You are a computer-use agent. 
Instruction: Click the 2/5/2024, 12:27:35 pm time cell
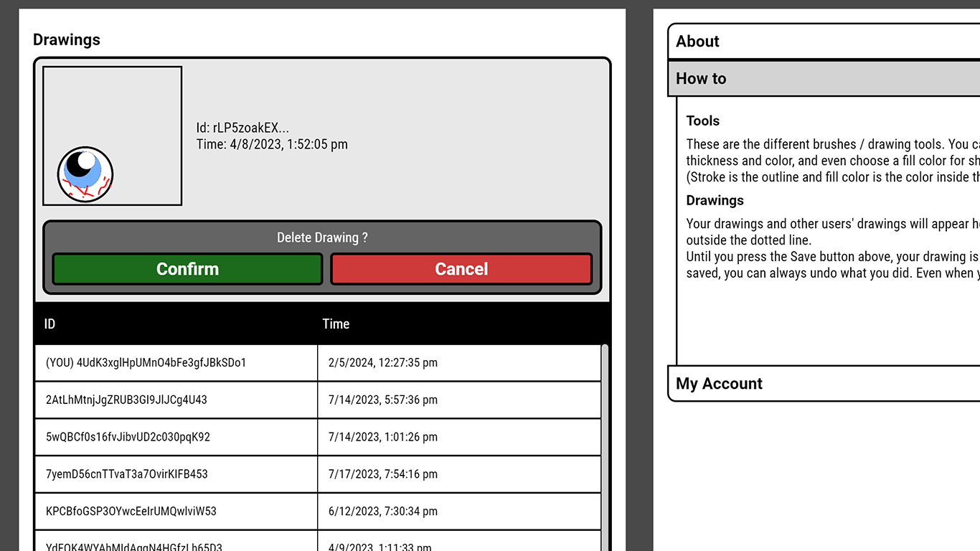coord(458,363)
